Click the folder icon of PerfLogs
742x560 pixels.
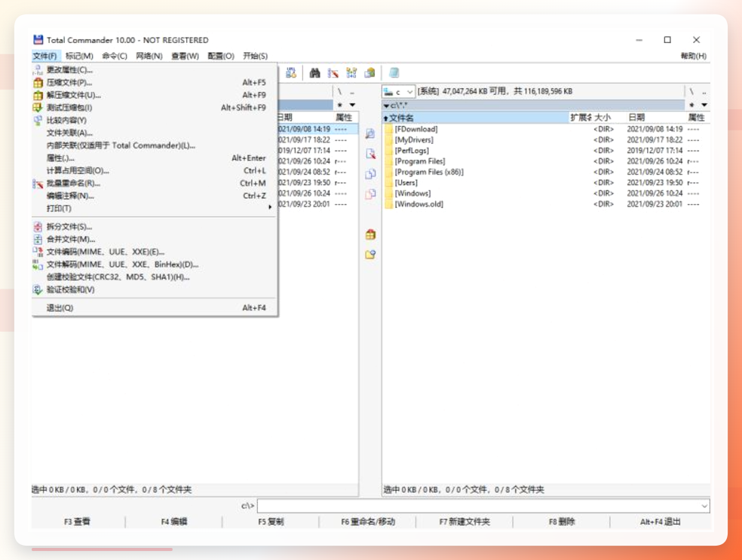pyautogui.click(x=389, y=151)
